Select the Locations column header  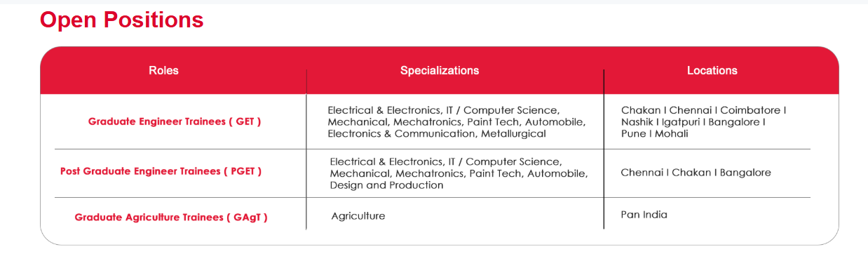[712, 70]
